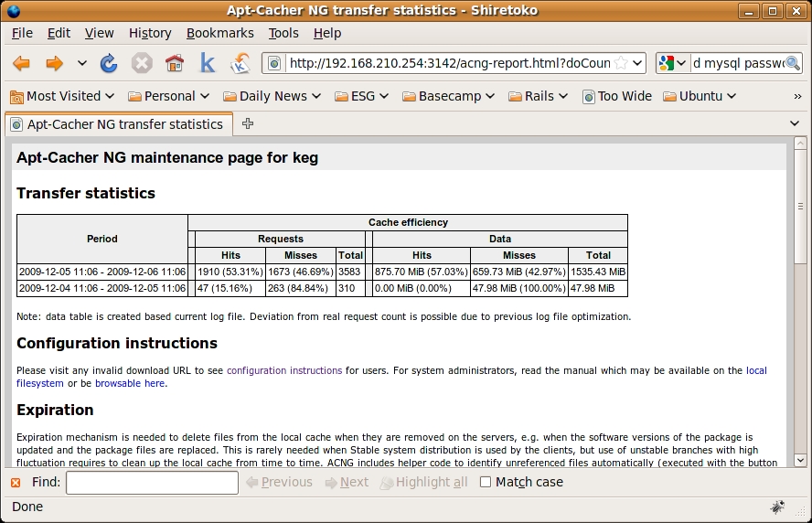Enable the Match case checkbox
Screen dimensions: 812x523
[x=486, y=482]
